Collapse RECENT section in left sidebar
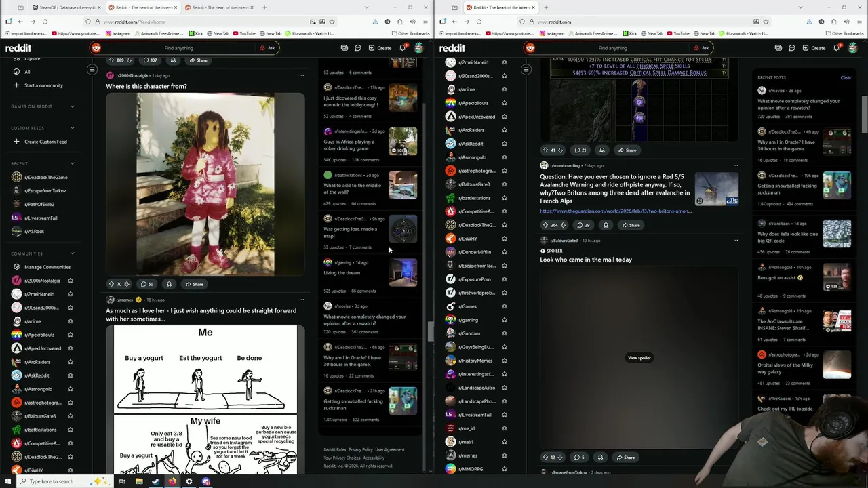This screenshot has height=488, width=868. [73, 163]
